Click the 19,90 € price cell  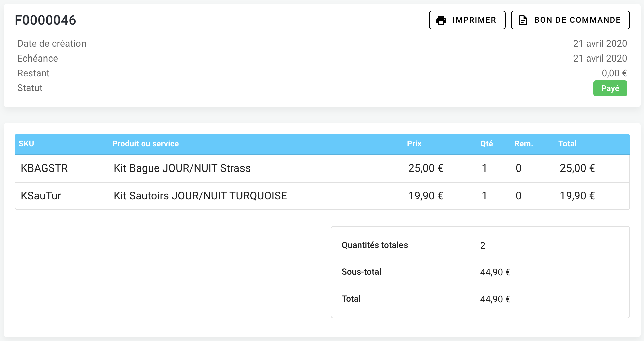[426, 196]
